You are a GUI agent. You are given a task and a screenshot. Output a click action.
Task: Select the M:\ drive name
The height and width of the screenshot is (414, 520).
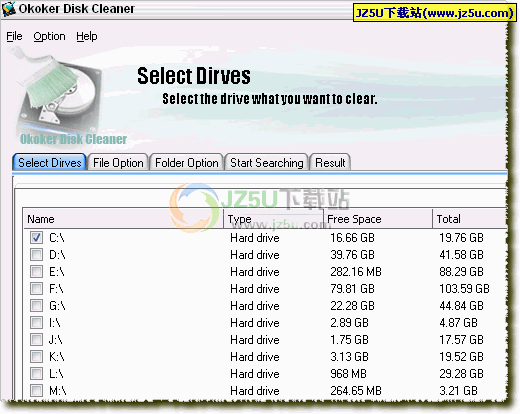(x=58, y=391)
